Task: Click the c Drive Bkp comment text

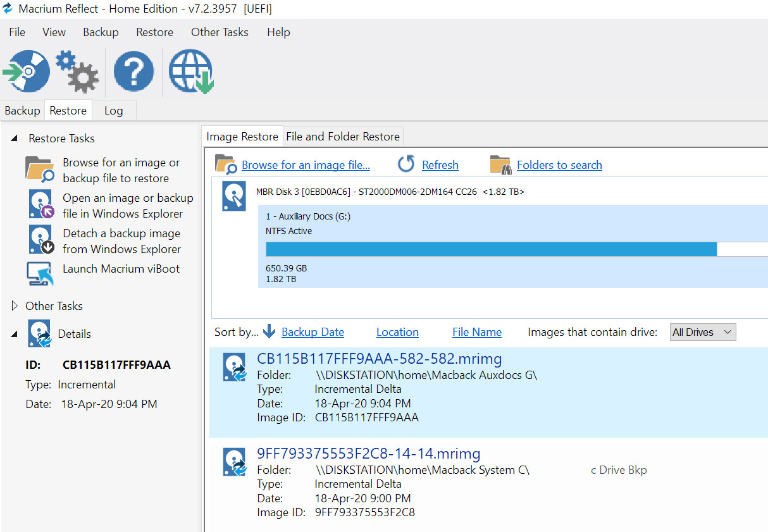Action: (x=619, y=470)
